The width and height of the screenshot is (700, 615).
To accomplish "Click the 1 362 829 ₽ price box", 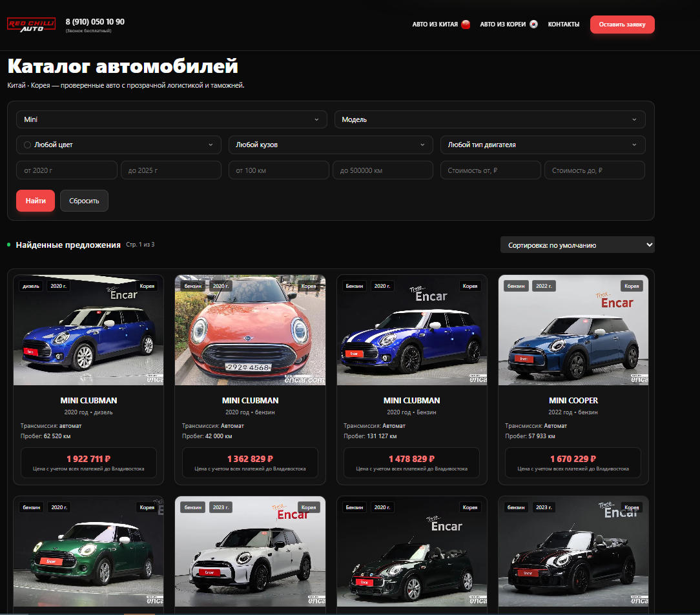I will click(250, 463).
